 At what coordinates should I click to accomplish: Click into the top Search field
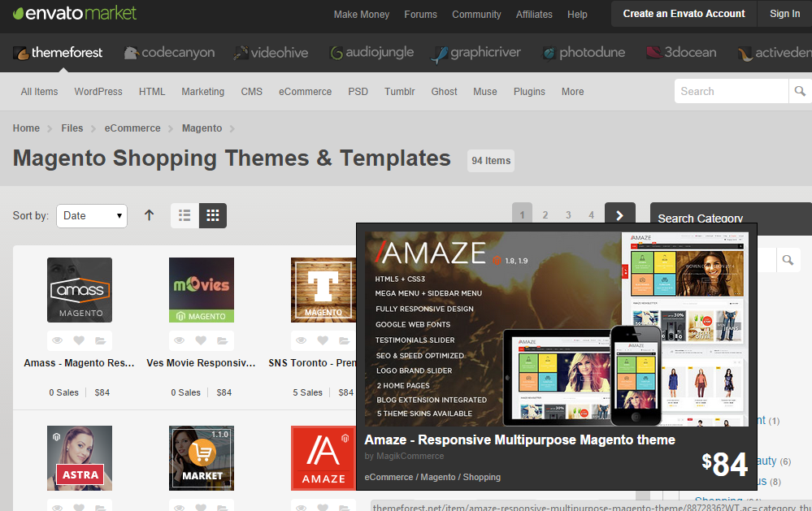pyautogui.click(x=732, y=91)
